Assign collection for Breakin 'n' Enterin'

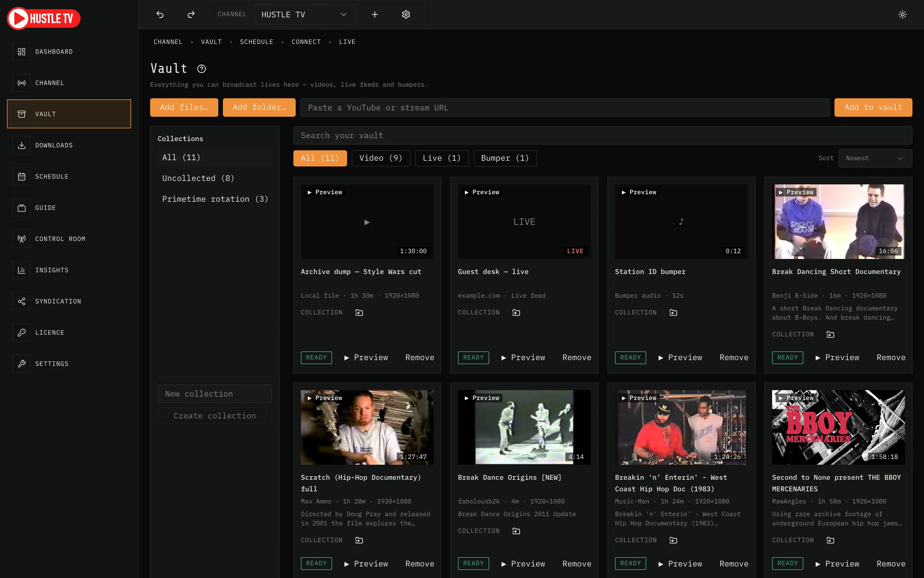tap(673, 540)
